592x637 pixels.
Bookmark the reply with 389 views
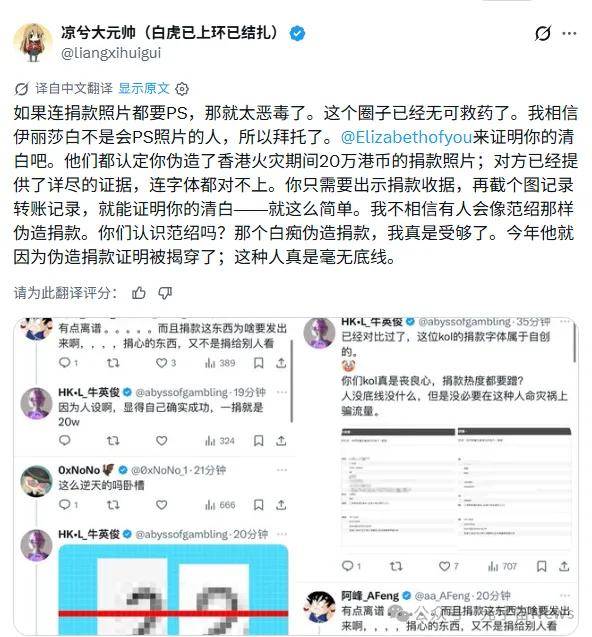tap(258, 363)
